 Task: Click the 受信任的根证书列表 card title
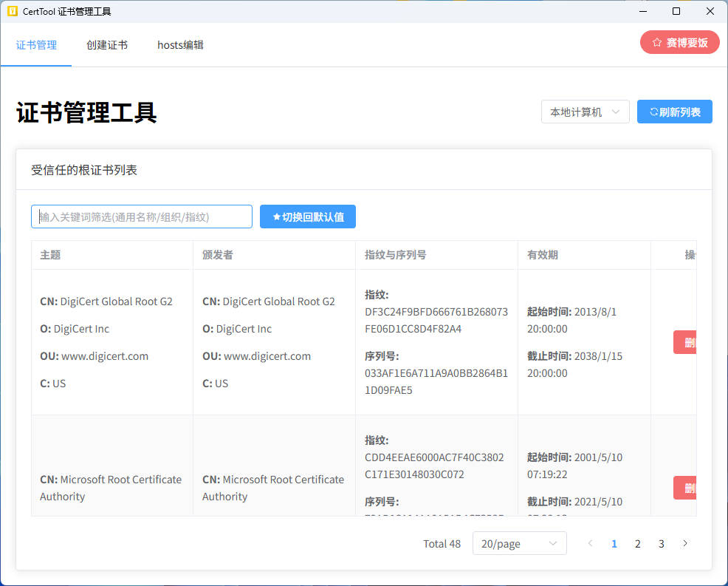[84, 170]
